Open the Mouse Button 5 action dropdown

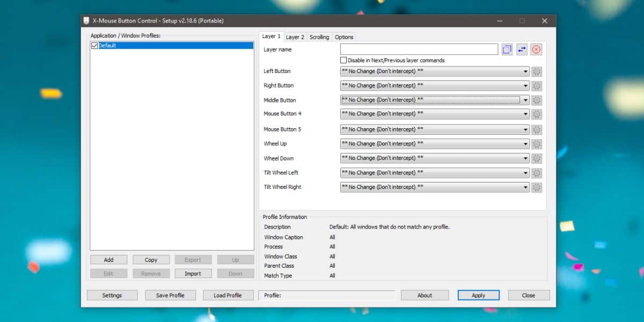[435, 129]
